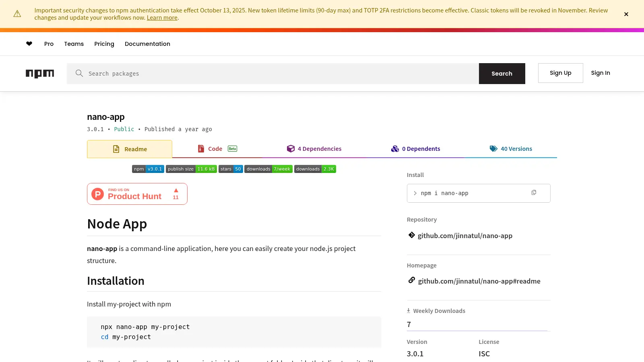Click the cd my-project code line
The height and width of the screenshot is (362, 644).
[126, 337]
